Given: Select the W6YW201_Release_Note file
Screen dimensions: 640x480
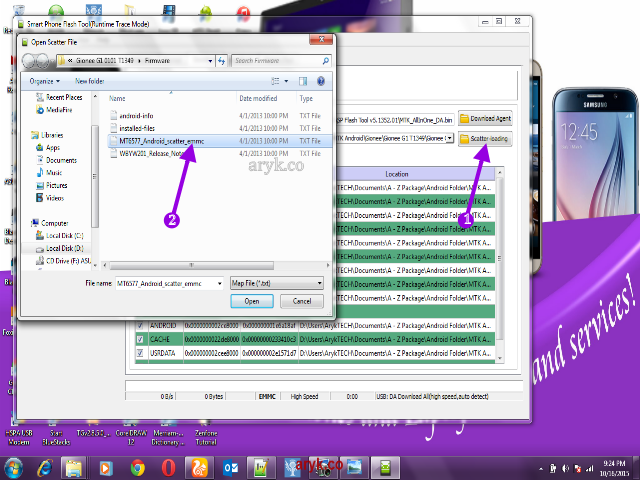Looking at the screenshot, I should click(x=150, y=153).
